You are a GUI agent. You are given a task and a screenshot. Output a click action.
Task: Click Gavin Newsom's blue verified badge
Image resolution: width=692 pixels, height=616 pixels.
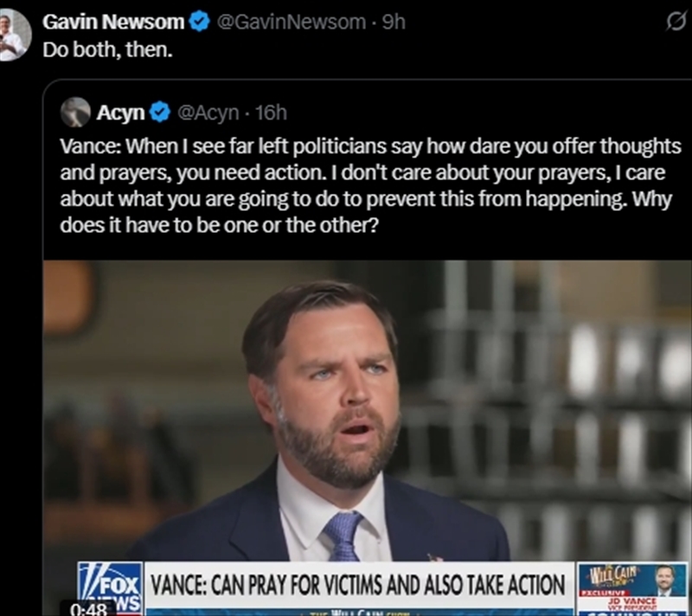199,22
